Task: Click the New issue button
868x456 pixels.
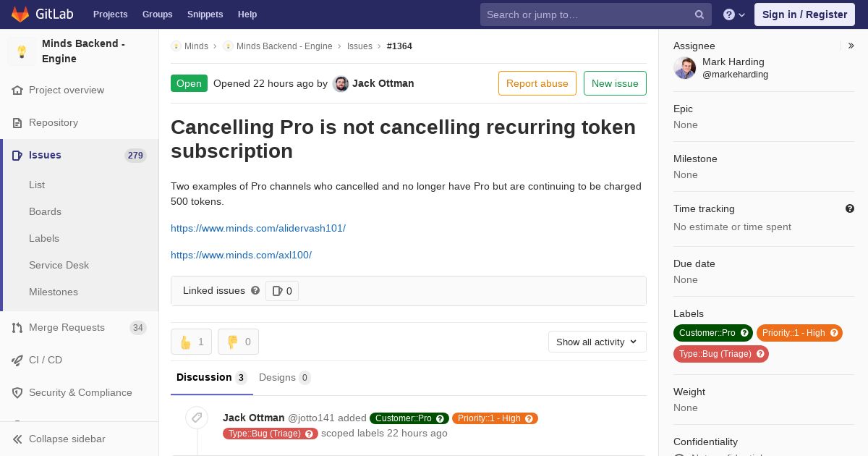Action: pyautogui.click(x=615, y=83)
